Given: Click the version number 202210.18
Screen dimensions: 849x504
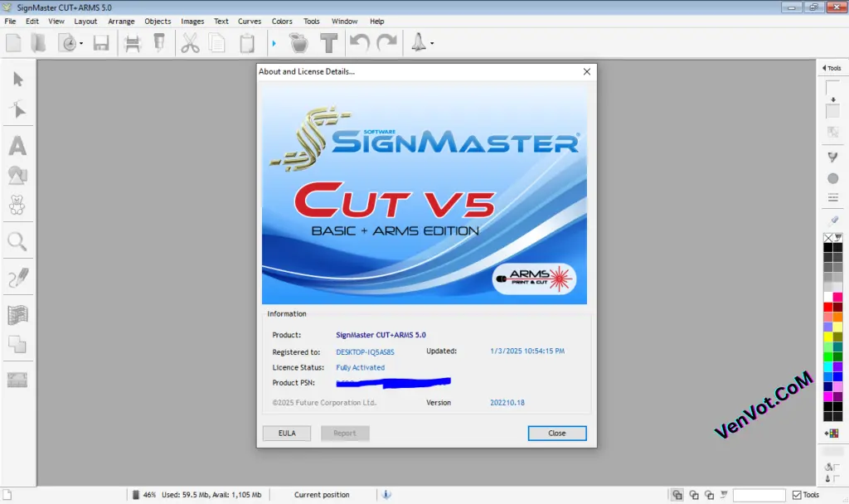Looking at the screenshot, I should click(507, 402).
